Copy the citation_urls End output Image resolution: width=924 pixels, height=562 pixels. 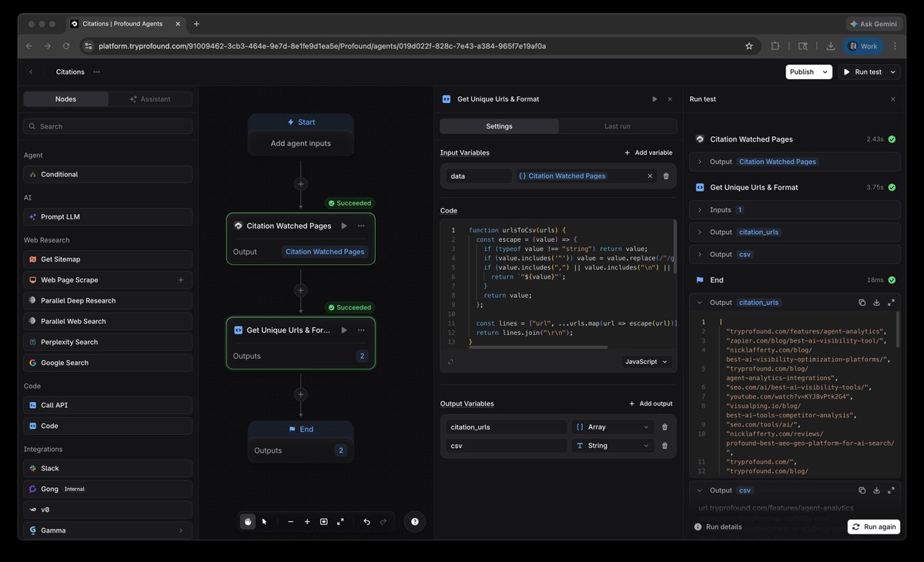point(862,303)
